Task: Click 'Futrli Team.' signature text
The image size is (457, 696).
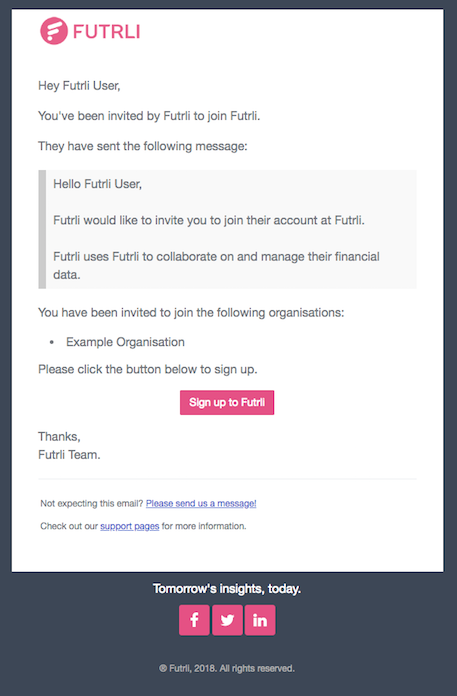Action: [69, 455]
